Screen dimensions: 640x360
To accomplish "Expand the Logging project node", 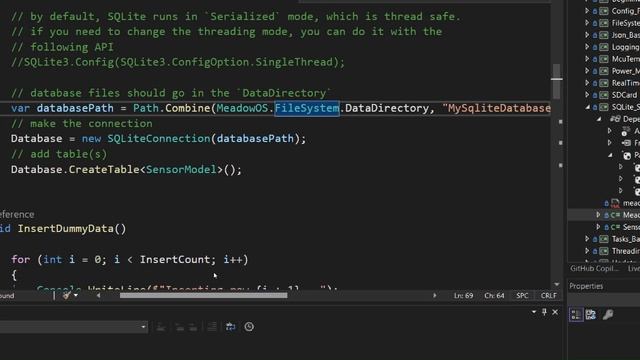I will pos(587,47).
